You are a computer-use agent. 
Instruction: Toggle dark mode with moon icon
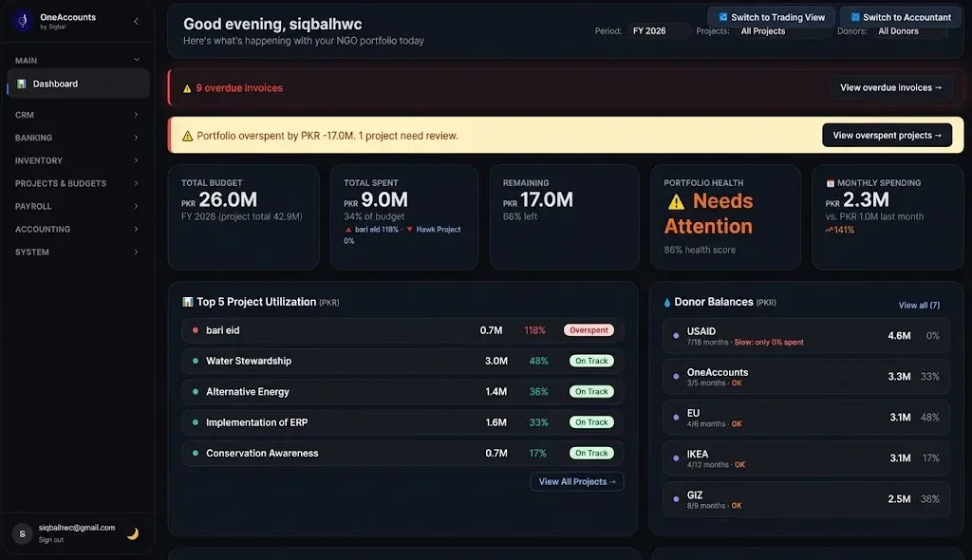(133, 533)
